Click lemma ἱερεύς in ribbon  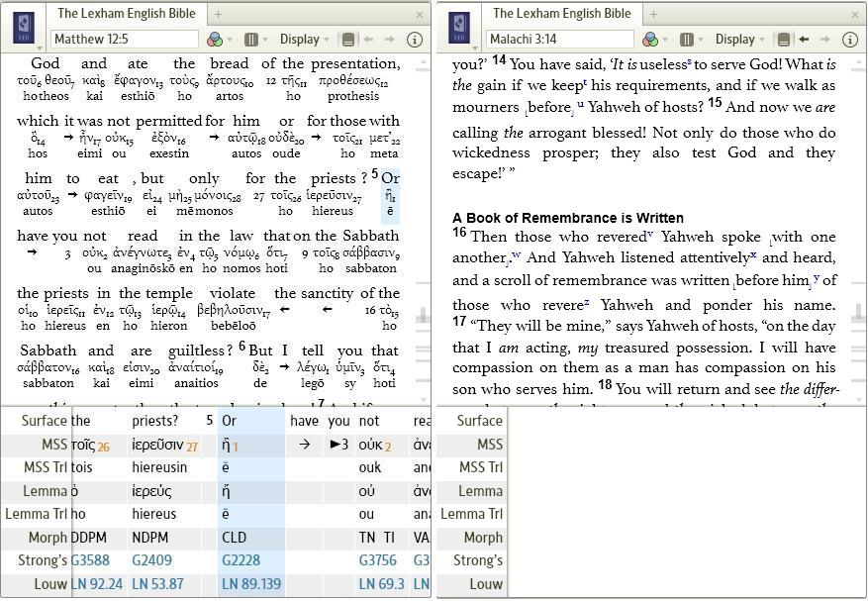click(151, 491)
